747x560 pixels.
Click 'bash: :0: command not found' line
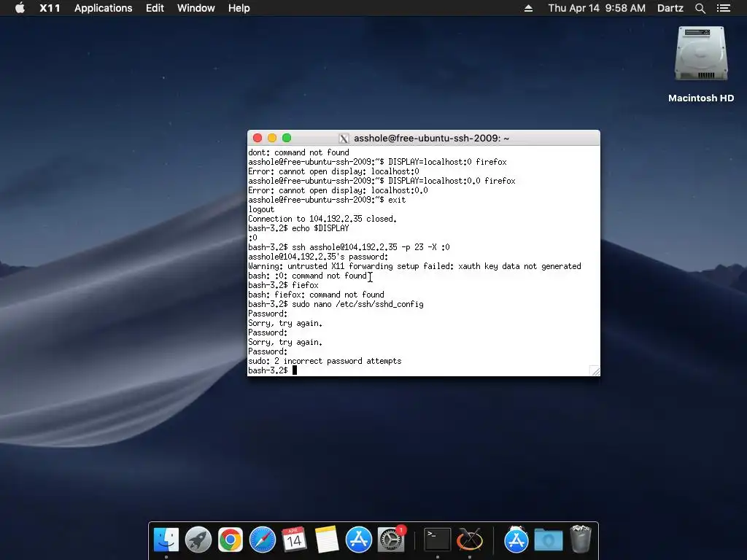(x=307, y=276)
